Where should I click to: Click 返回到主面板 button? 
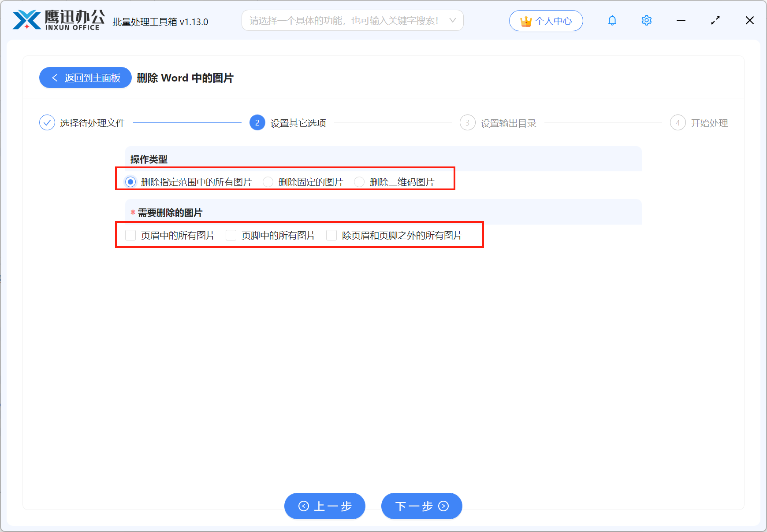[x=85, y=78]
